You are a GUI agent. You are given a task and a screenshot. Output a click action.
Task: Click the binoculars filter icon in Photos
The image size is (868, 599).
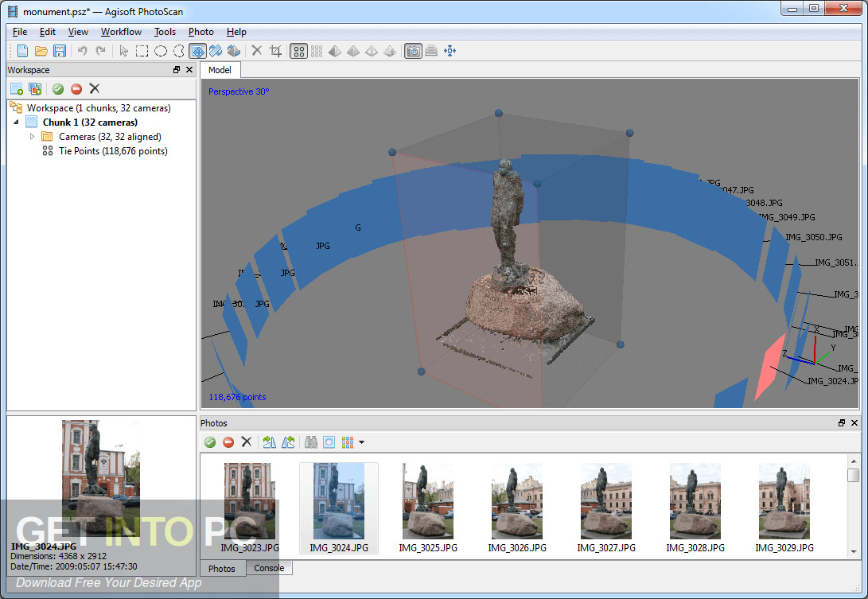pyautogui.click(x=311, y=441)
